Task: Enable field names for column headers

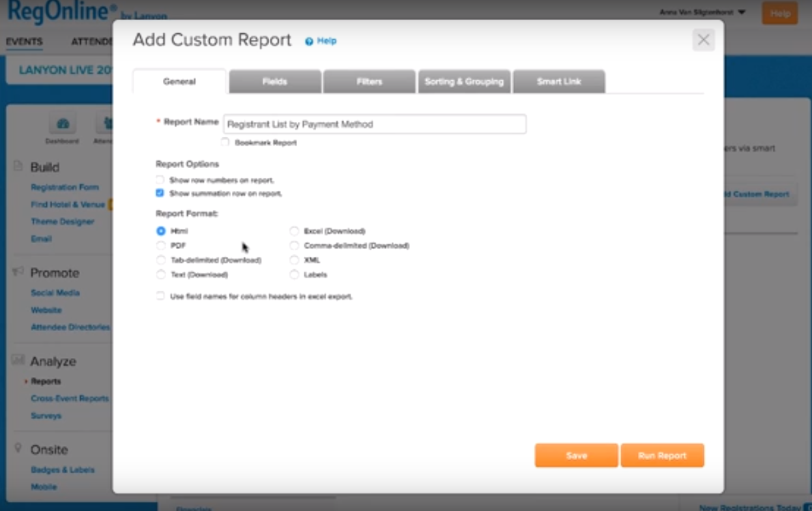Action: point(160,296)
